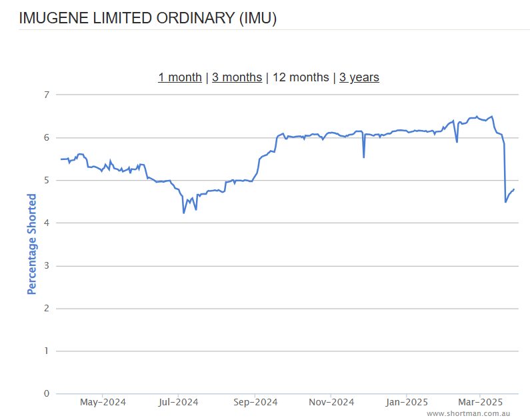Click the July 2024 low point on line
The width and height of the screenshot is (530, 420).
click(183, 213)
